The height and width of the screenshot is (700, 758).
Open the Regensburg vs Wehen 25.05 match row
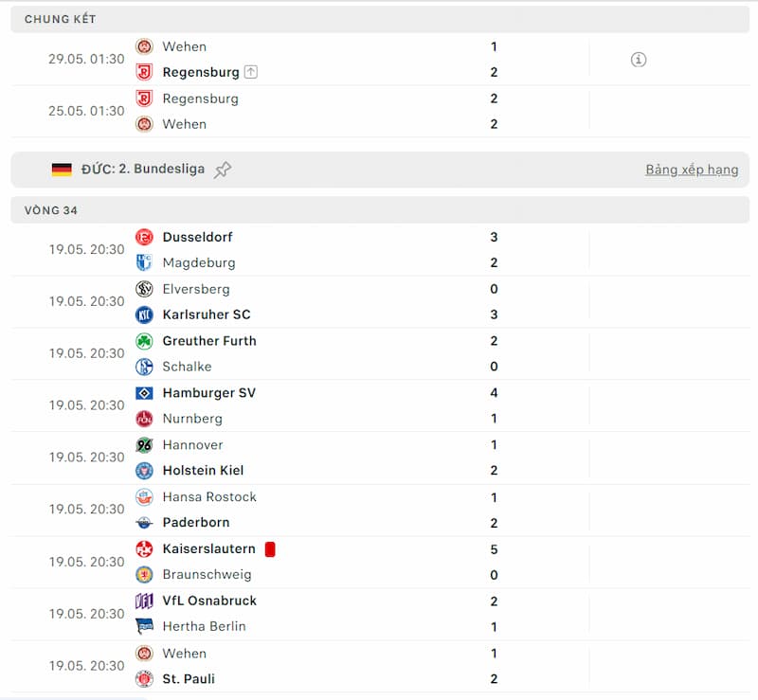click(380, 111)
